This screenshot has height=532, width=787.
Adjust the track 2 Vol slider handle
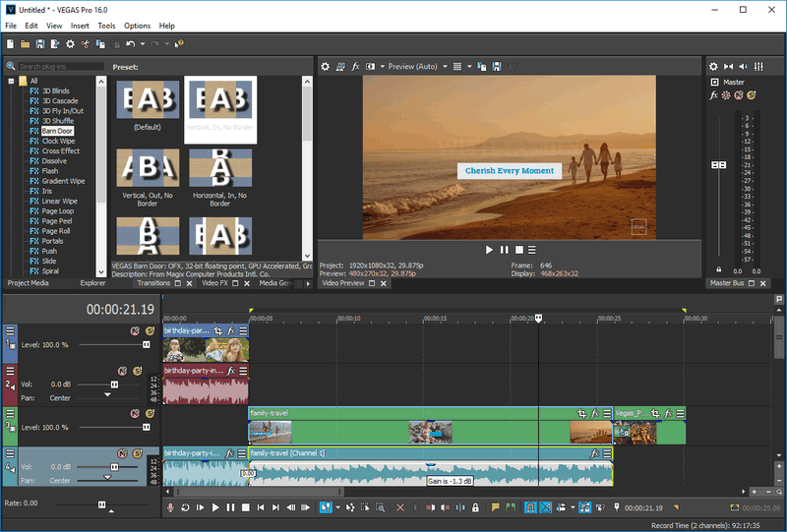114,384
